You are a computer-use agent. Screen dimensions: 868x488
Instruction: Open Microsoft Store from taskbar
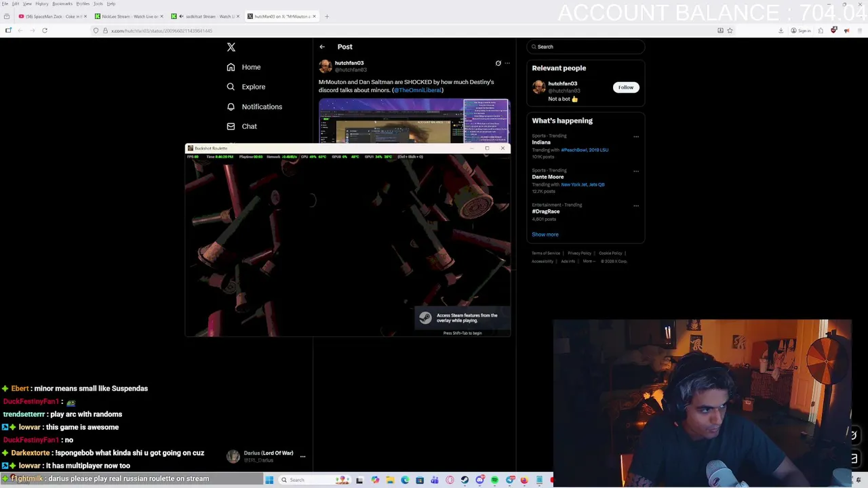point(420,480)
